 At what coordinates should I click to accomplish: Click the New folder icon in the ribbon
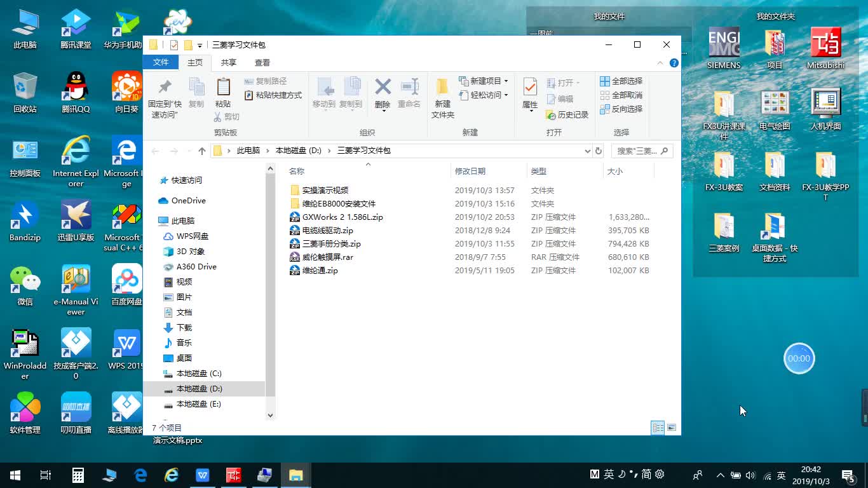442,87
